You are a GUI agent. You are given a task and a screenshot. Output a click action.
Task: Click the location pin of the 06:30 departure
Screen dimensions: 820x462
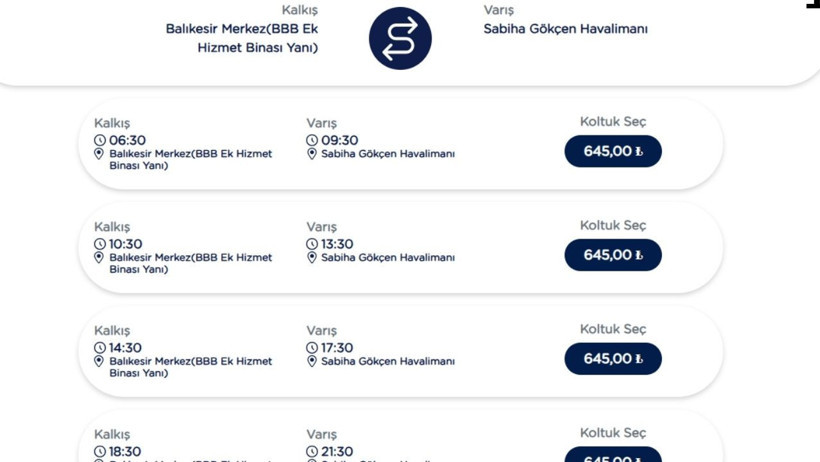click(x=99, y=154)
